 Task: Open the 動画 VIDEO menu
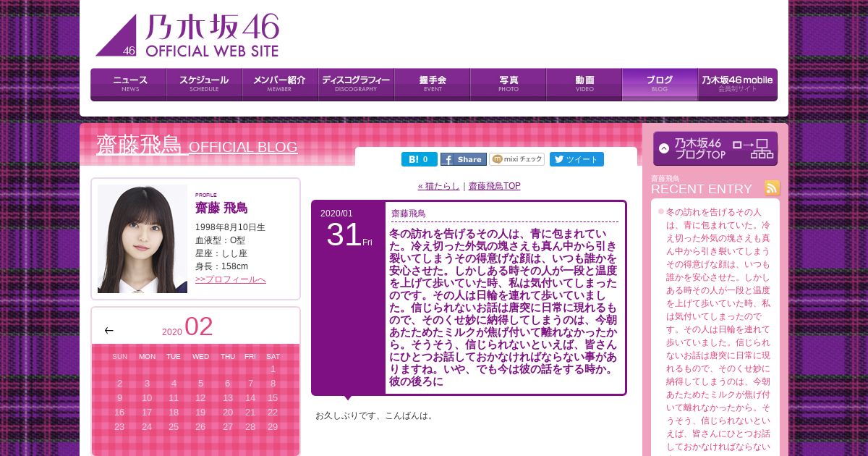[584, 84]
